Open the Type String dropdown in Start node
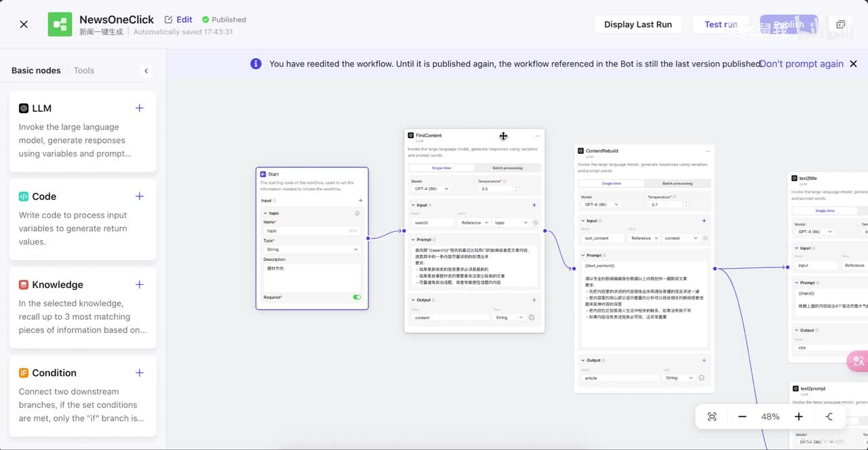This screenshot has width=868, height=450. (x=311, y=249)
